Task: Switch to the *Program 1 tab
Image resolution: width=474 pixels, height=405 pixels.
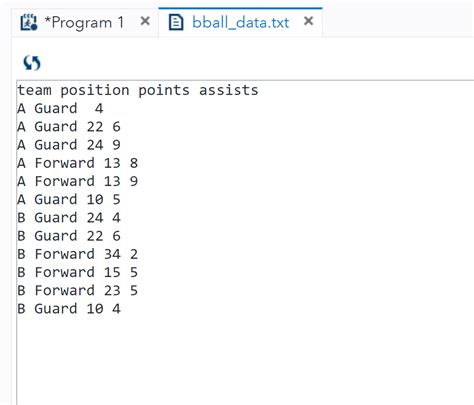Action: coord(84,22)
